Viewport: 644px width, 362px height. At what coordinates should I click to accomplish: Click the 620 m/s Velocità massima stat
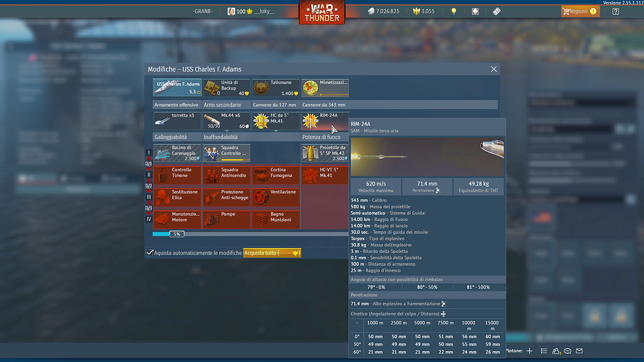[x=375, y=187]
